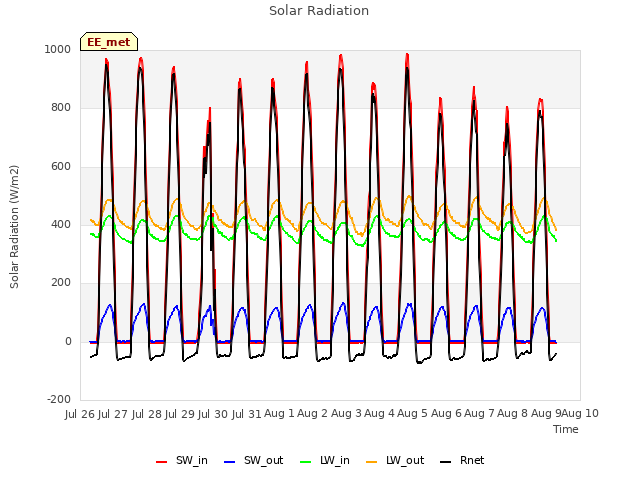Image resolution: width=640 pixels, height=480 pixels.
Task: Select the LW_in legend entry
Action: click(x=325, y=460)
